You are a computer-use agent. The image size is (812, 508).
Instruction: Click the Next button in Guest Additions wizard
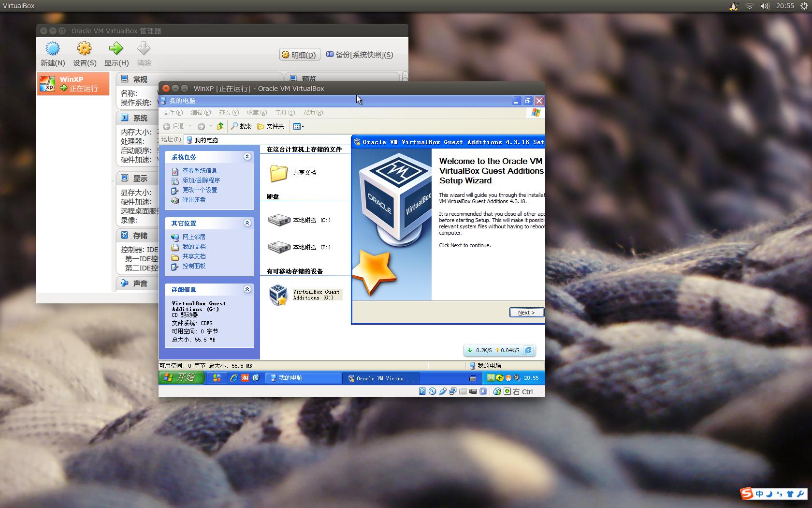click(x=526, y=312)
